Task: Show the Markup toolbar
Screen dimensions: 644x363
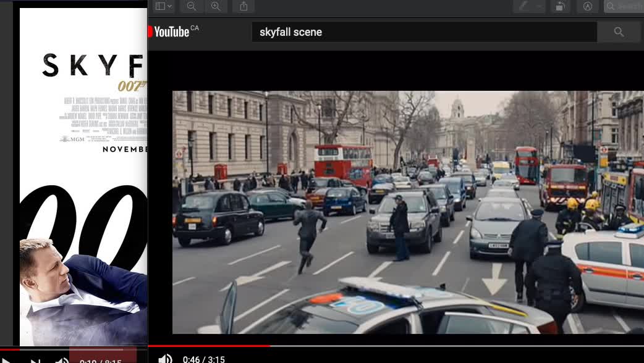Action: coord(588,6)
